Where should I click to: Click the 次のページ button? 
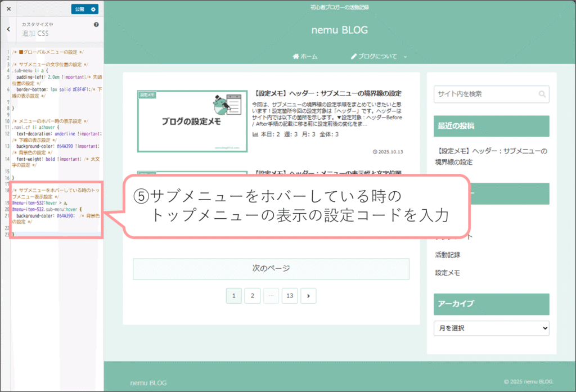271,269
